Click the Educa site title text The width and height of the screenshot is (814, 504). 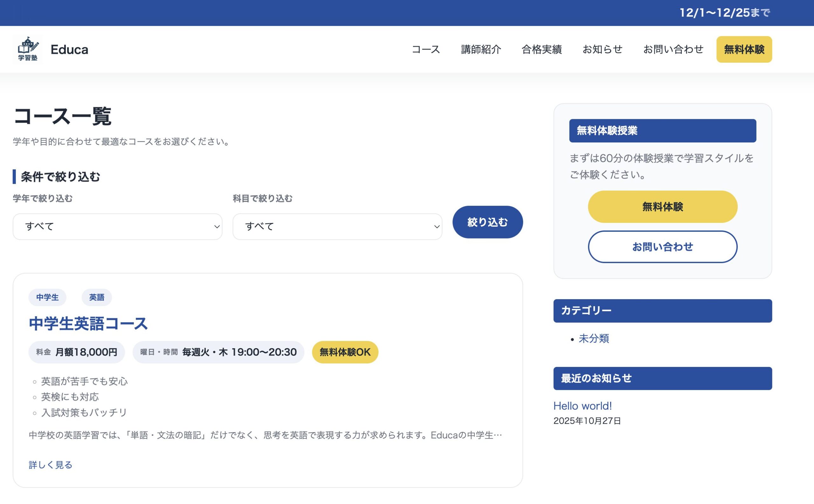pos(69,49)
